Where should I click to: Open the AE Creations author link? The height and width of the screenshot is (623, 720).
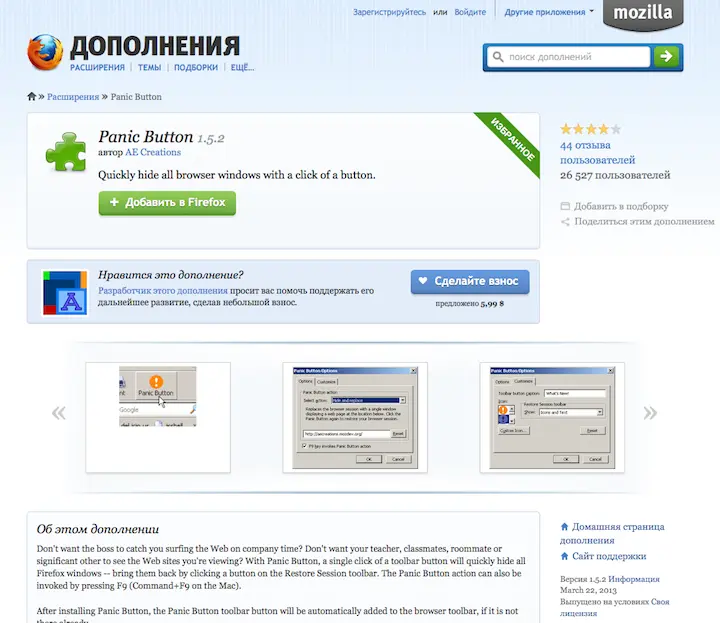pos(153,152)
